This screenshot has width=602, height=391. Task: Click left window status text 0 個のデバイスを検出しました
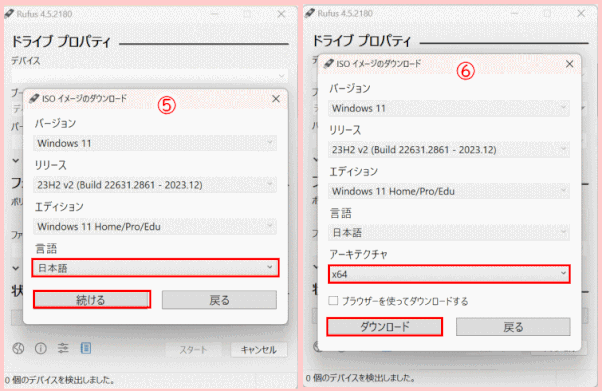point(60,380)
